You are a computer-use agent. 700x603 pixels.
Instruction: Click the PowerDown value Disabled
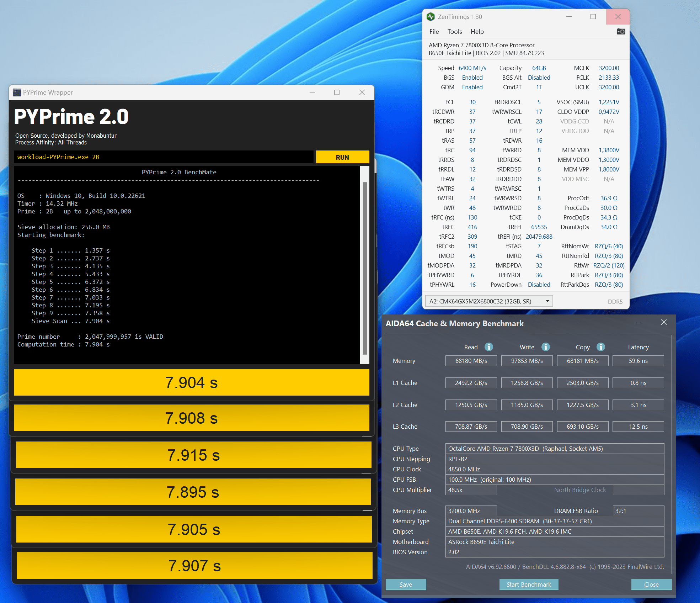(539, 285)
